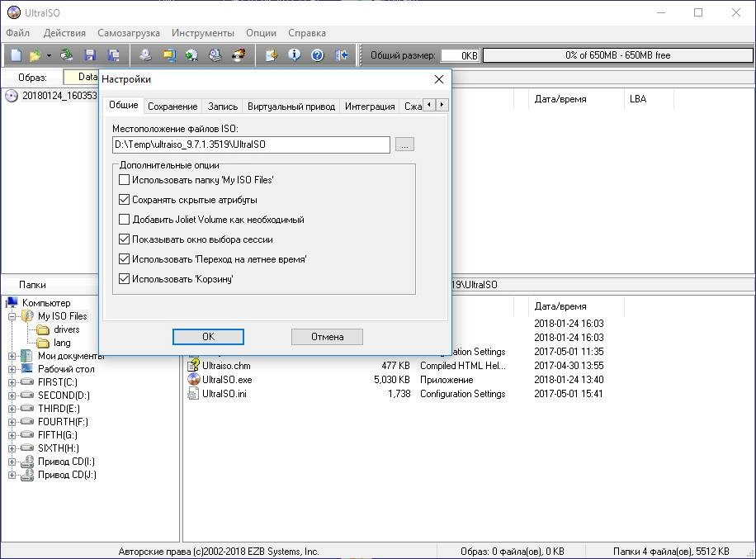
Task: Click the Общий размер 0KB field
Action: 460,55
